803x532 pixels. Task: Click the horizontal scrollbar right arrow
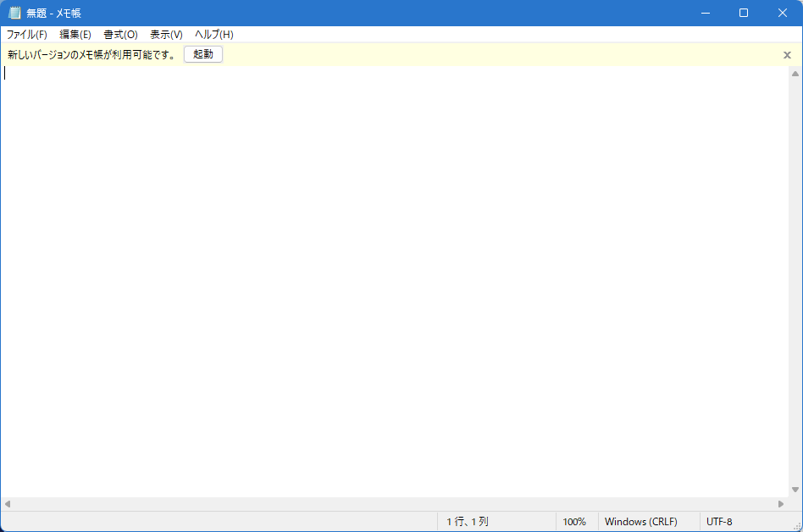coord(781,504)
